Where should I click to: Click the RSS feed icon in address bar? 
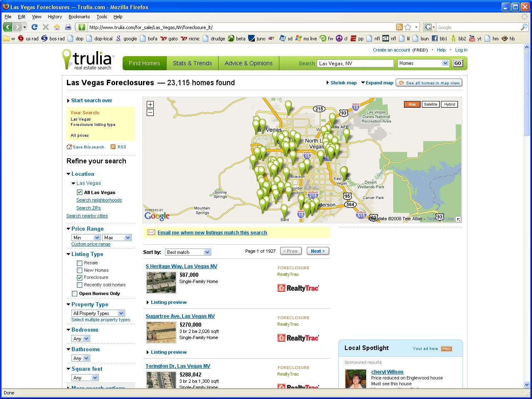pos(399,27)
